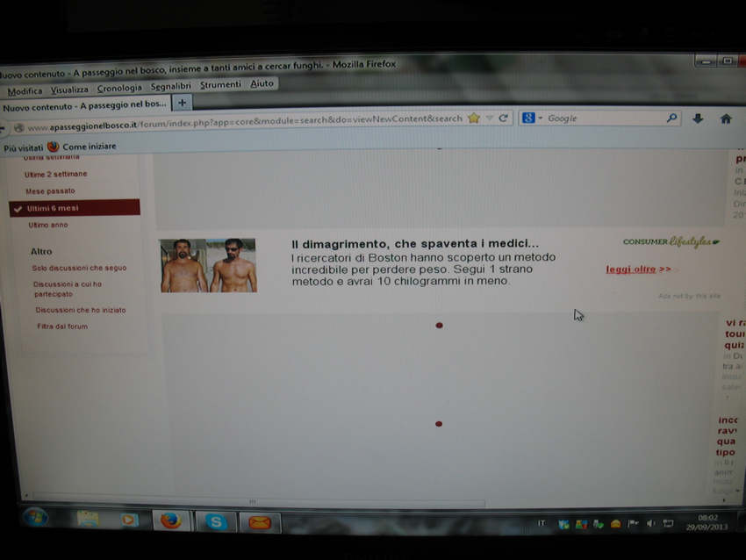
Task: Open the Strumenti menu
Action: [x=219, y=85]
